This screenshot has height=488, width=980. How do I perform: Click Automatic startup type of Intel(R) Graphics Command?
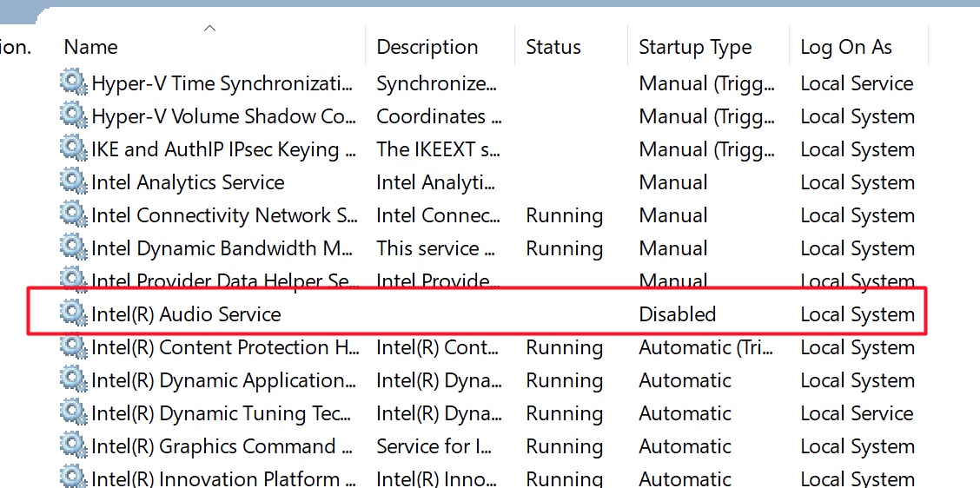pyautogui.click(x=685, y=447)
